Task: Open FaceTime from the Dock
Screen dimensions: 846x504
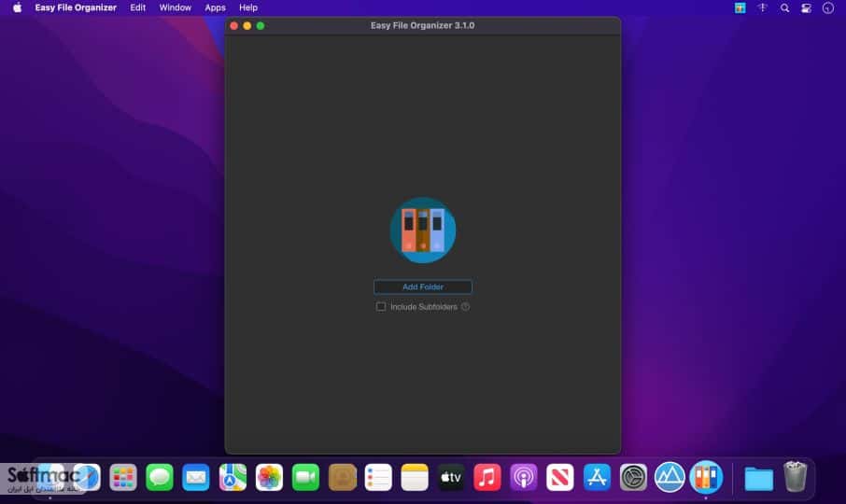Action: coord(305,478)
